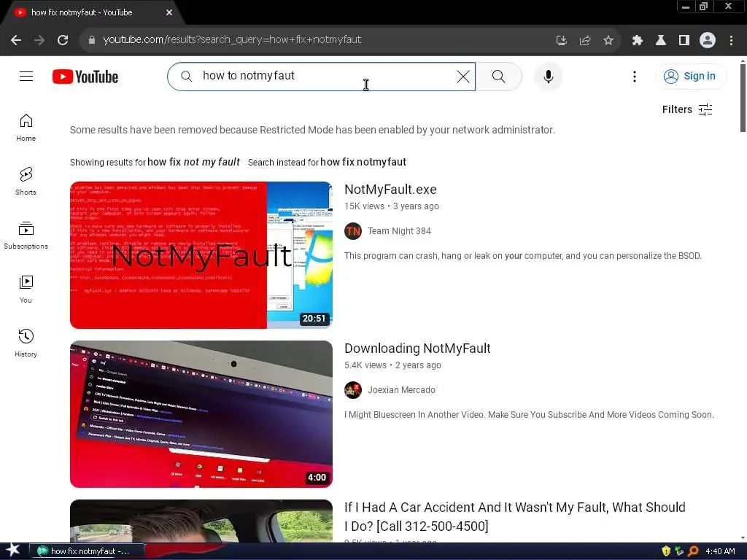
Task: Open Team Night 384 channel name
Action: [399, 231]
